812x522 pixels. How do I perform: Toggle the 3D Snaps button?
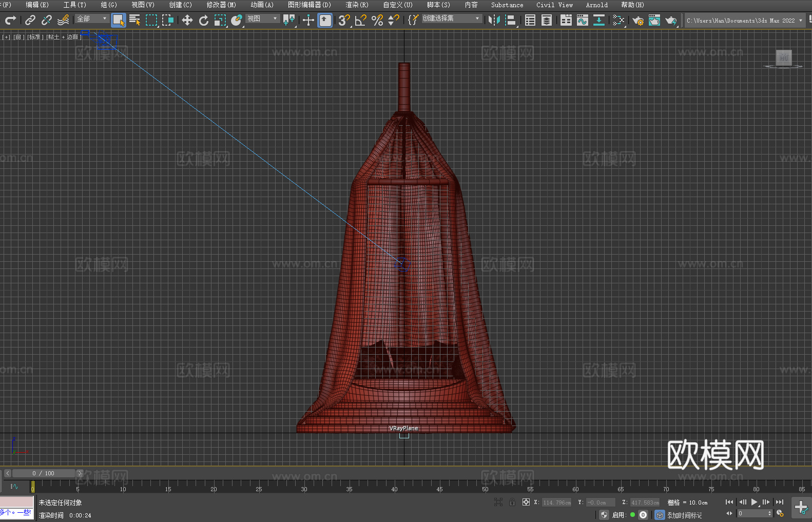343,20
